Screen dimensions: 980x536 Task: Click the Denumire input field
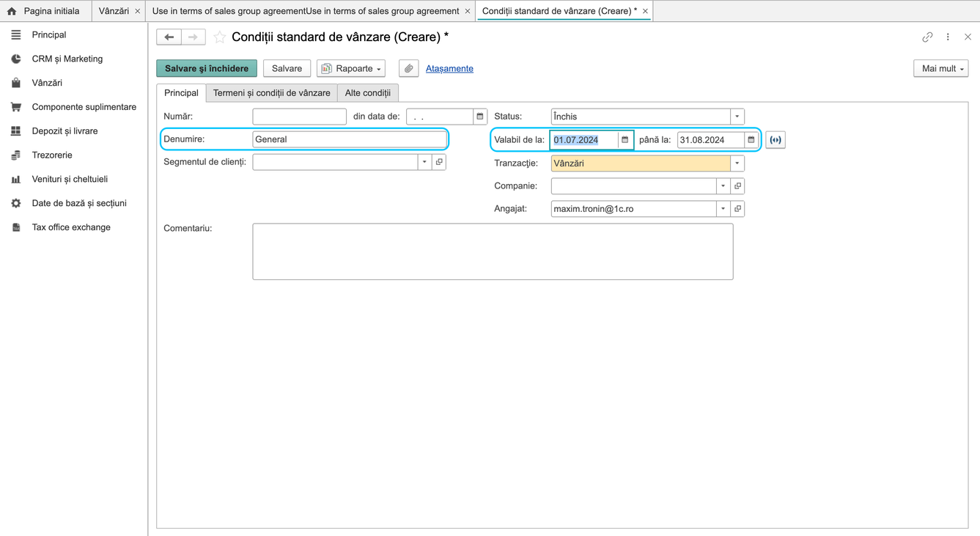(350, 139)
